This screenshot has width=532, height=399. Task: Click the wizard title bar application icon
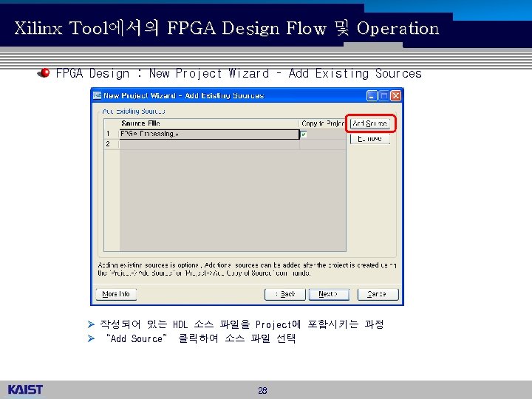pos(98,95)
